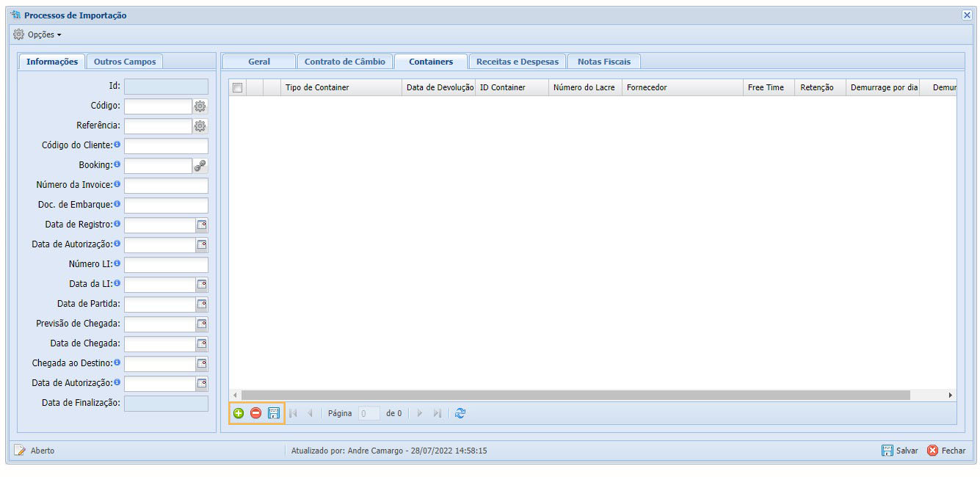This screenshot has width=980, height=477.
Task: Toggle the select-all checkbox in grid header
Action: tap(237, 87)
